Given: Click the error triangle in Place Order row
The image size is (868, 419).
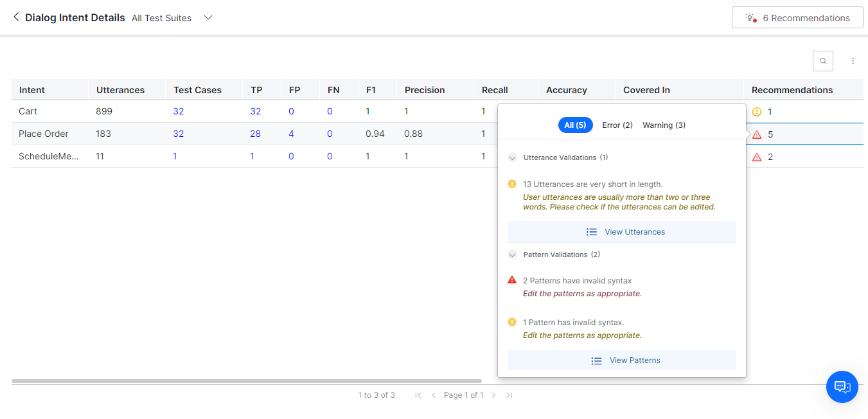Looking at the screenshot, I should pyautogui.click(x=757, y=134).
